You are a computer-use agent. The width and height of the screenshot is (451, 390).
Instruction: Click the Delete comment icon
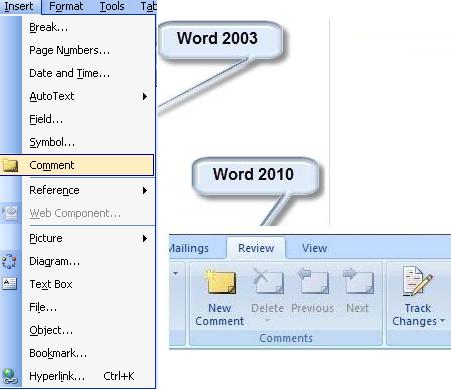[x=268, y=281]
